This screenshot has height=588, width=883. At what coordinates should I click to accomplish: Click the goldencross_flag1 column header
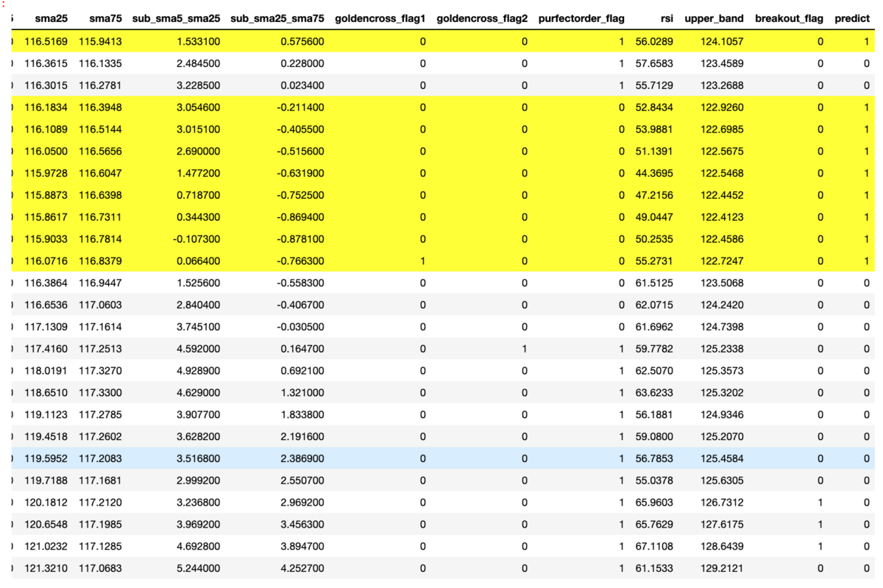point(380,18)
